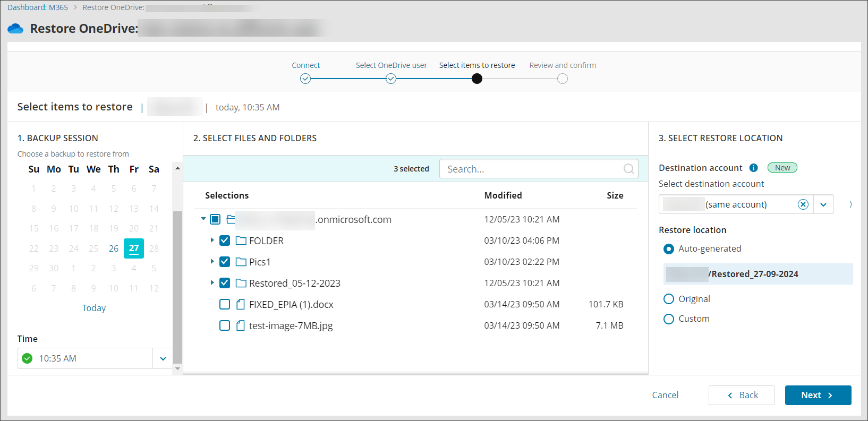Click the green checkmark beside backup time

(x=27, y=358)
